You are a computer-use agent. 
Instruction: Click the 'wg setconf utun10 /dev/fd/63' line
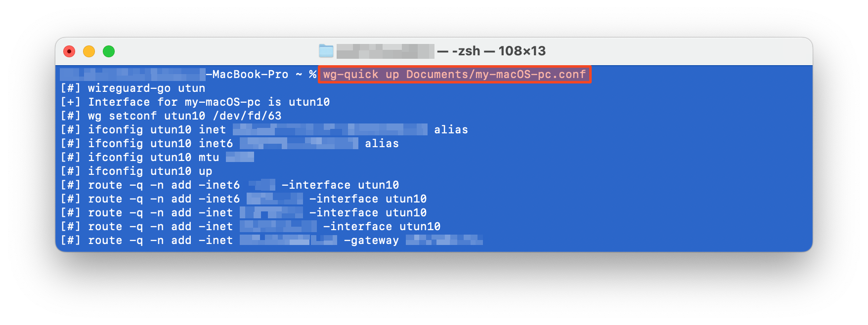pyautogui.click(x=171, y=116)
